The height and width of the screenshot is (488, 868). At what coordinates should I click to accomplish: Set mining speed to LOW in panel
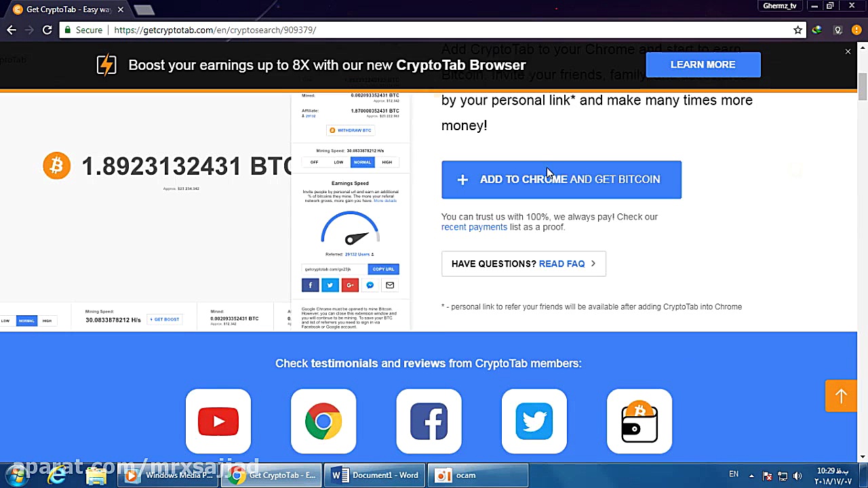338,162
